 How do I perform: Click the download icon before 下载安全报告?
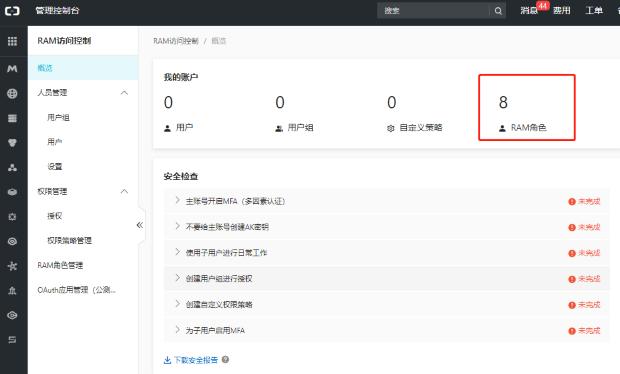click(x=167, y=360)
